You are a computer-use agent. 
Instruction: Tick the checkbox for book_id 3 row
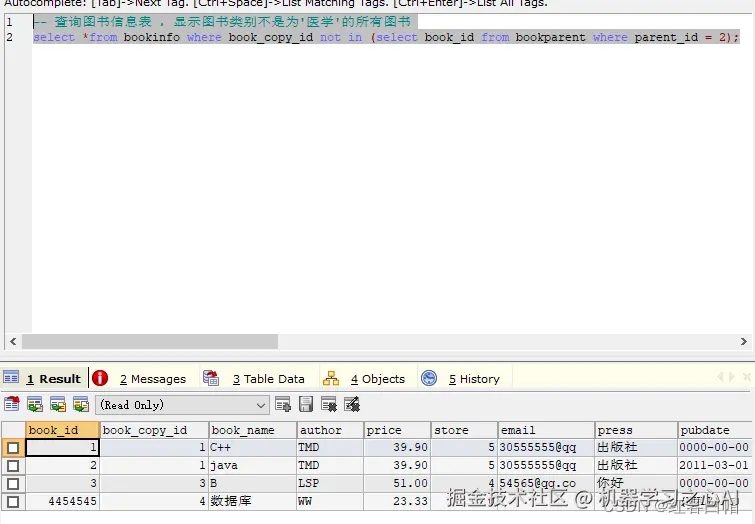13,484
